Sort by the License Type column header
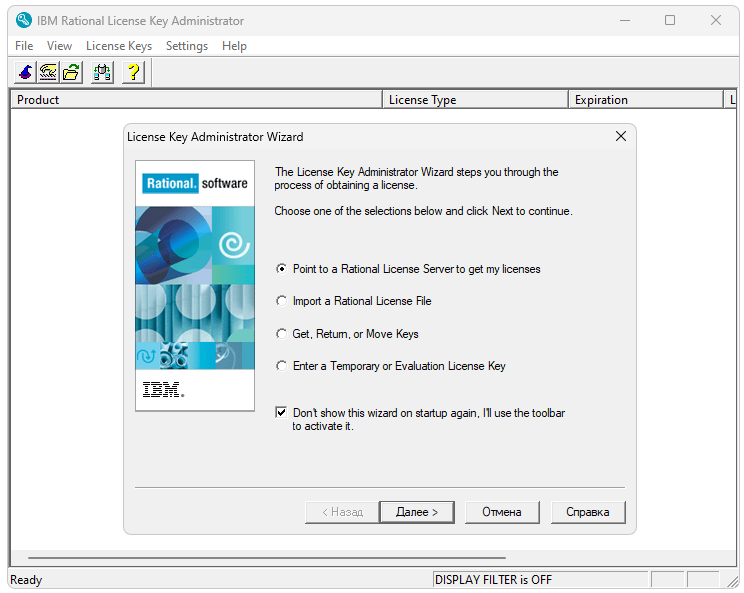This screenshot has height=593, width=744. [x=475, y=100]
